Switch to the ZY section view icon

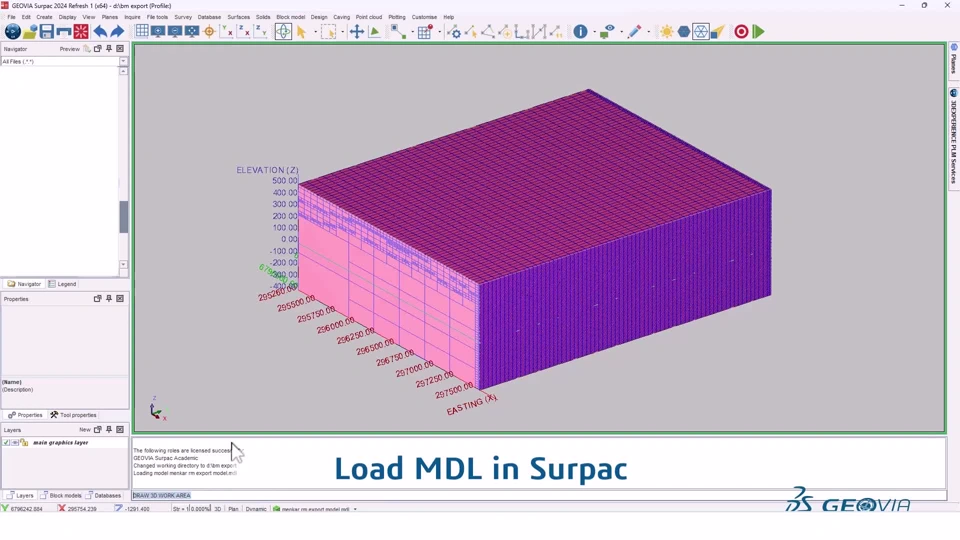260,31
